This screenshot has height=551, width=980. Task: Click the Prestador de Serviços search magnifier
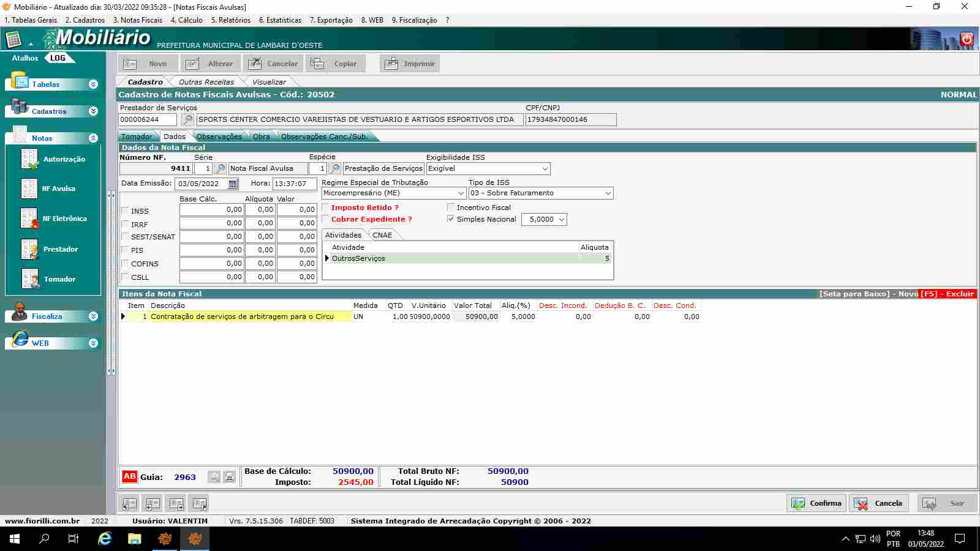[188, 120]
